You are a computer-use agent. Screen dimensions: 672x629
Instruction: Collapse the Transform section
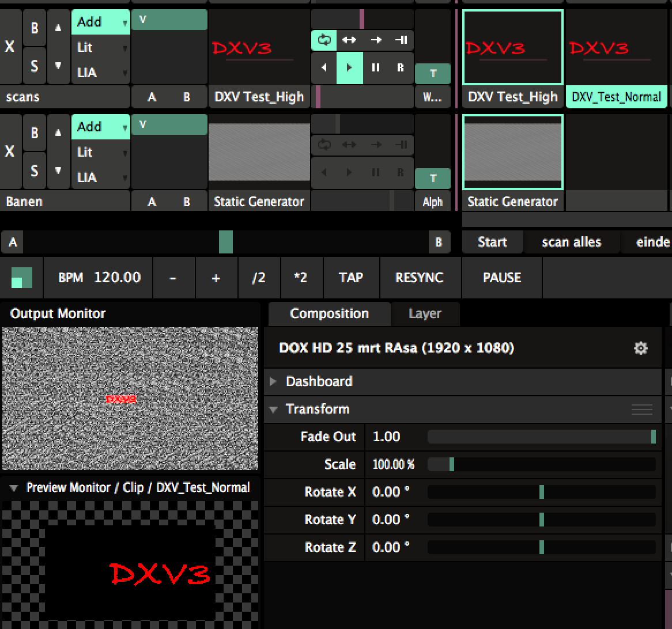tap(274, 409)
